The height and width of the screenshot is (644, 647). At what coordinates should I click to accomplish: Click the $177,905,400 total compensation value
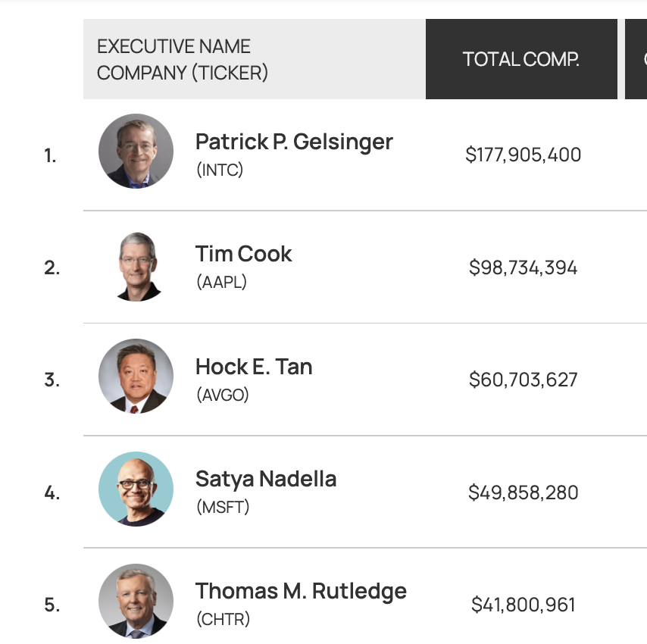pos(524,155)
